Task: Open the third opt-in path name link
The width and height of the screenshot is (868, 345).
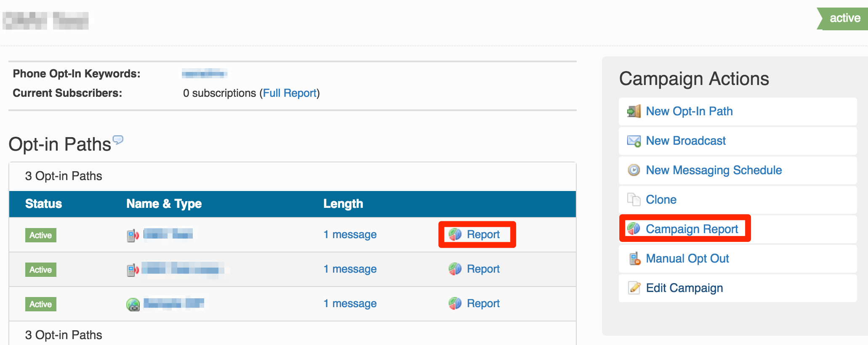Action: (x=174, y=303)
